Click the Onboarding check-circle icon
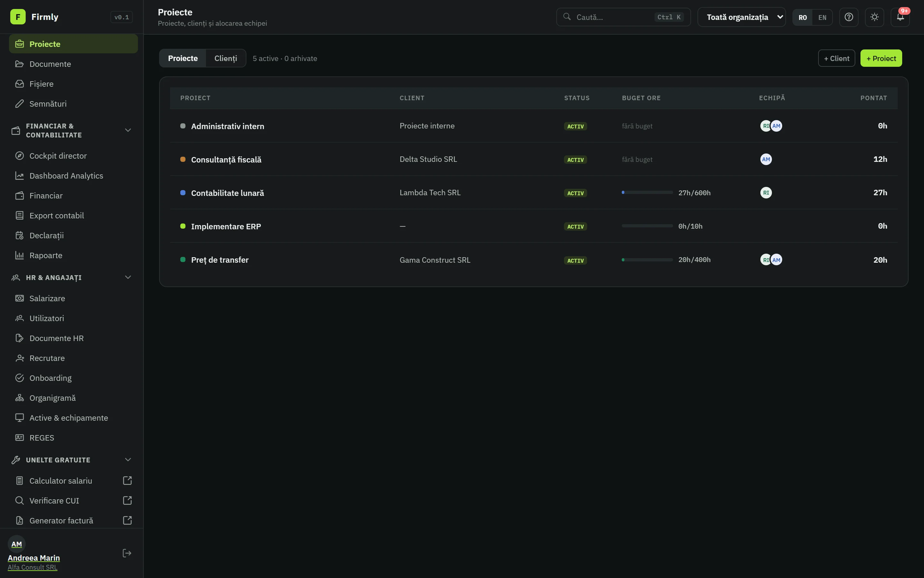 pyautogui.click(x=20, y=378)
